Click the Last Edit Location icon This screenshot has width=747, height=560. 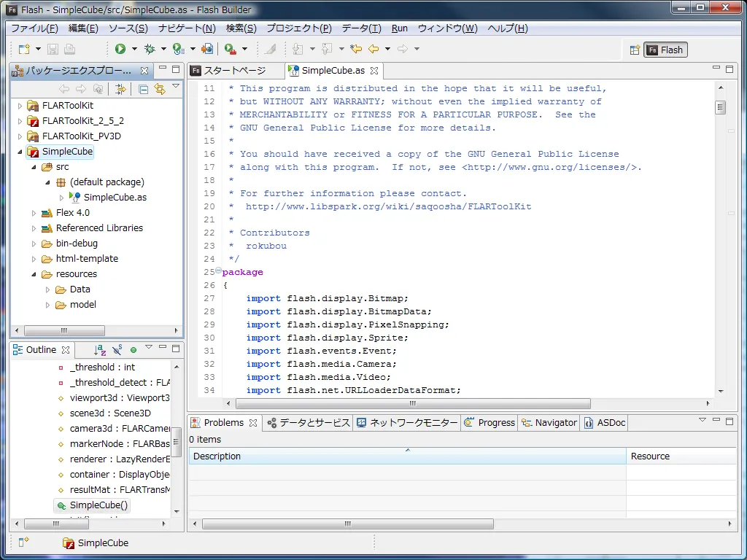[x=356, y=49]
